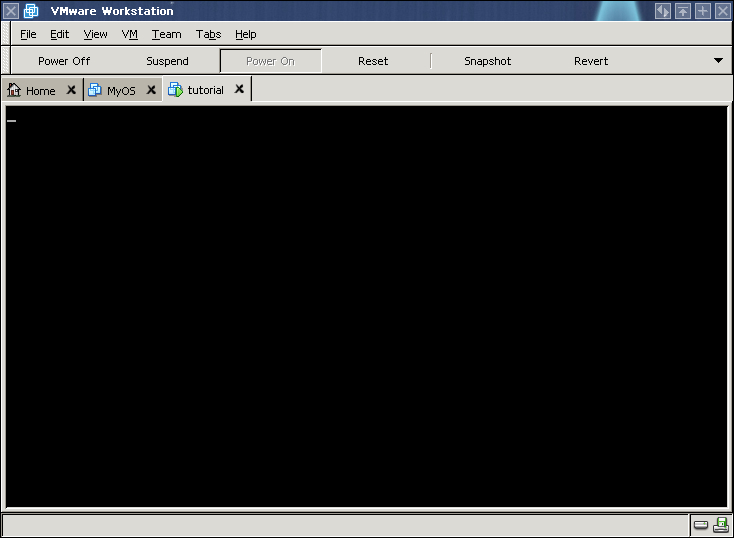Click the hard disk status icon
This screenshot has height=538, width=734.
(701, 525)
